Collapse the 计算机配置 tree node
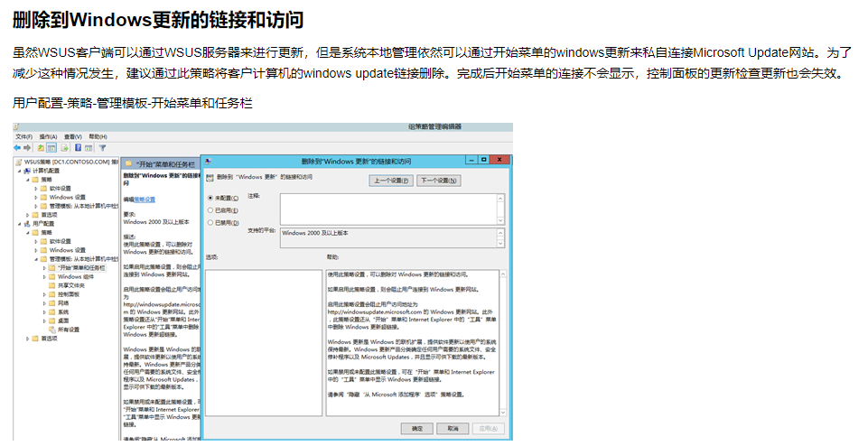The height and width of the screenshot is (446, 868). (19, 171)
